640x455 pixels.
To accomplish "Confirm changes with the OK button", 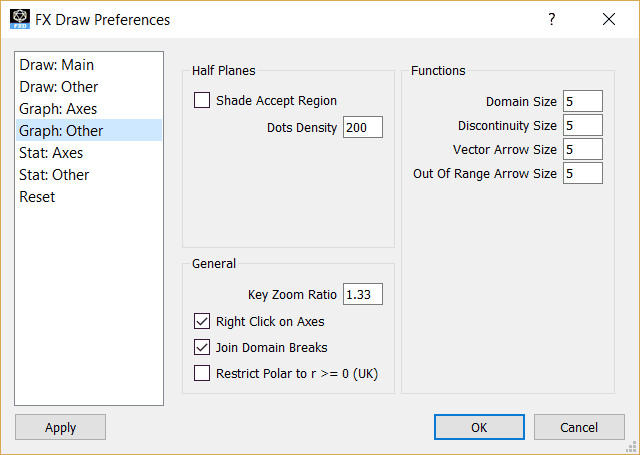I will 479,427.
